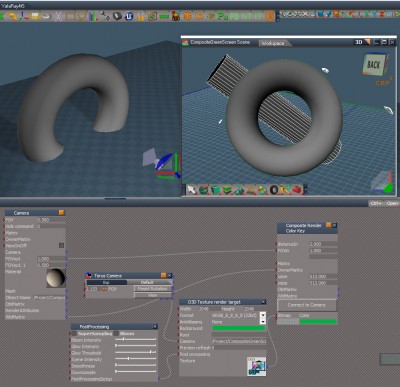This screenshot has height=387, width=400.
Task: Click orange icon on Composite Render node
Action: (x=328, y=225)
